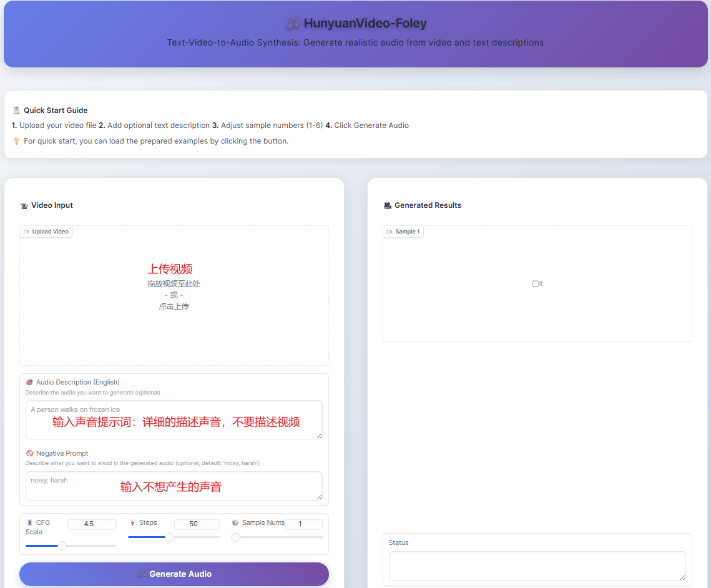Click the video placeholder icon in Sample 1 panel
The image size is (711, 588).
point(537,283)
